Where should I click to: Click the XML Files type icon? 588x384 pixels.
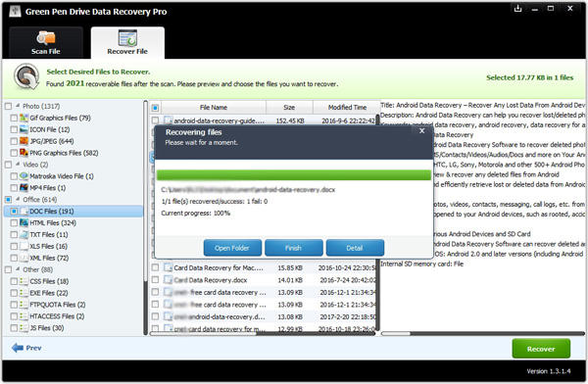click(24, 258)
